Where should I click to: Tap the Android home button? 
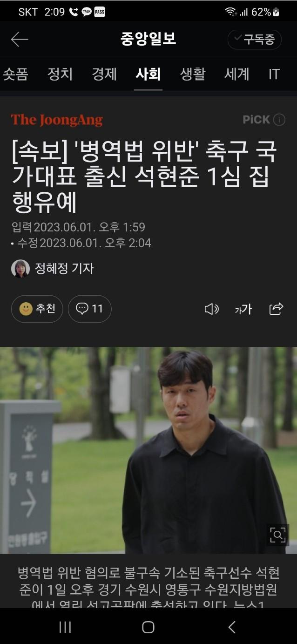(x=148, y=627)
